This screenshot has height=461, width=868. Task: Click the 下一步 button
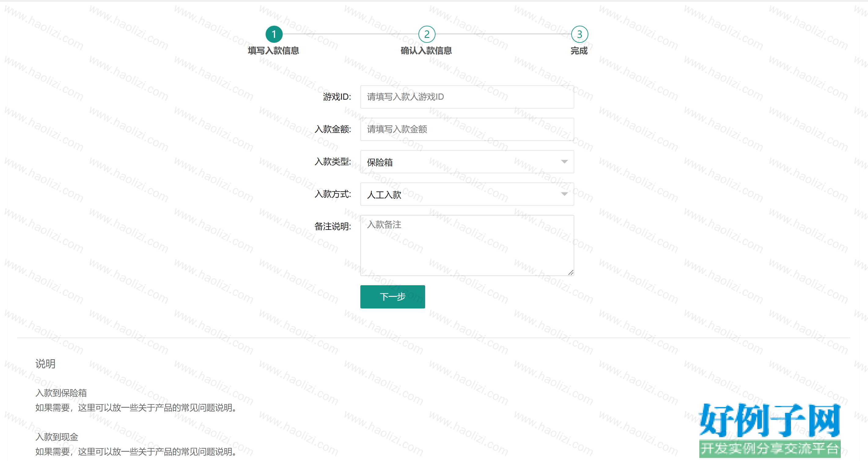click(392, 297)
